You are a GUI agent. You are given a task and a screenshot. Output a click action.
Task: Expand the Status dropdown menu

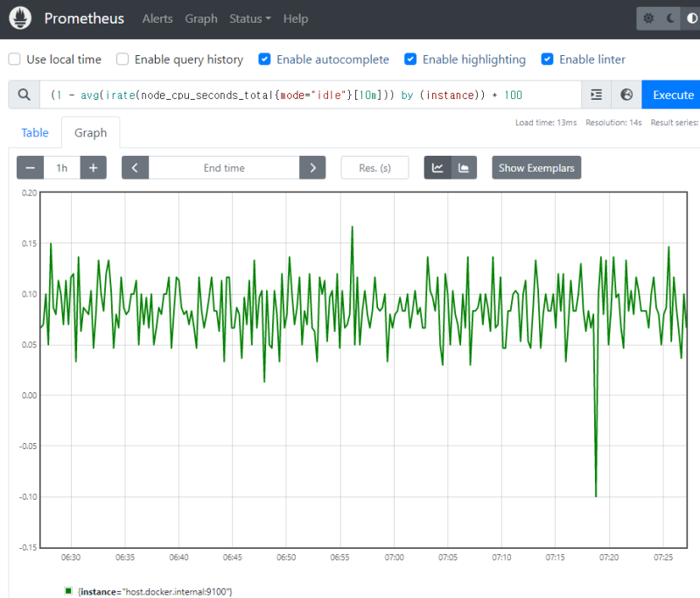(x=250, y=18)
